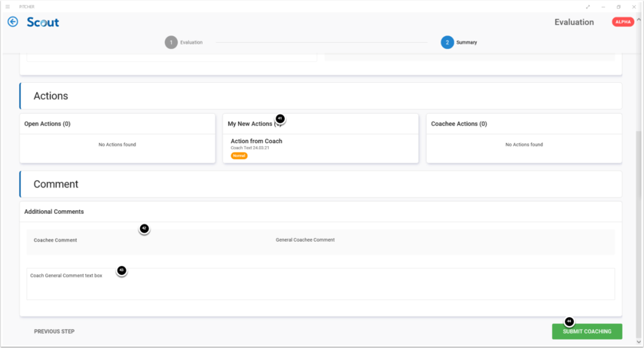Screen dimensions: 644x348
Task: Click the fullscreen expand arrows icon
Action: pyautogui.click(x=588, y=6)
